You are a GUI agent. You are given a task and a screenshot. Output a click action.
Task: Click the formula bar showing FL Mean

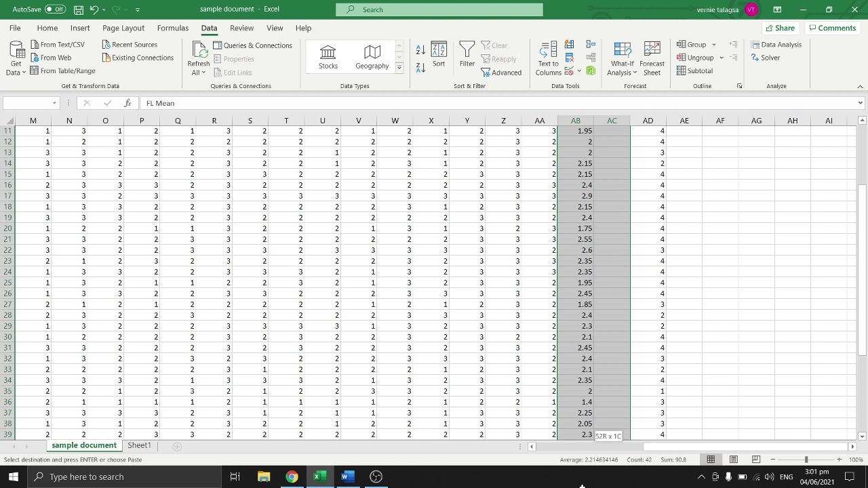click(498, 103)
